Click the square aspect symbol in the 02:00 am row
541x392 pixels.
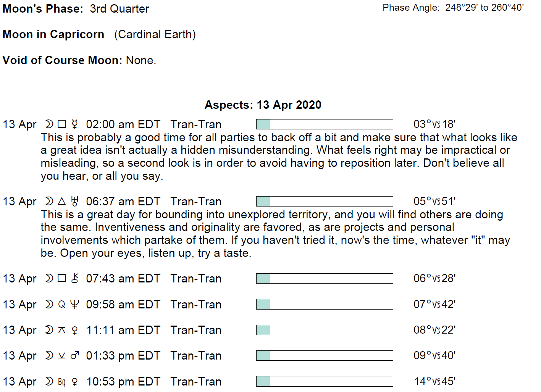point(62,124)
